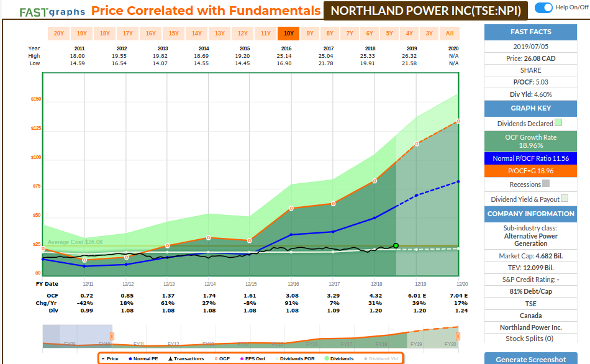Switch to the 19Y time range
This screenshot has width=590, height=364.
point(81,34)
